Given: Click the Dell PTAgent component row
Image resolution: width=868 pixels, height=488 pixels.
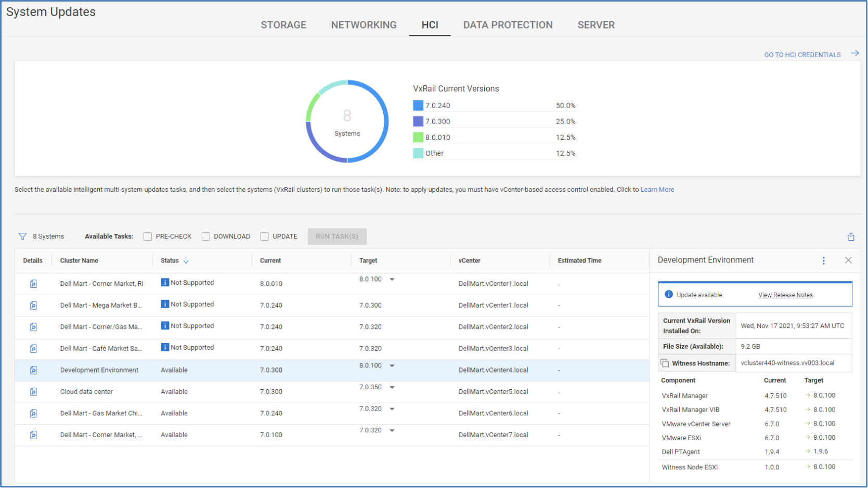Looking at the screenshot, I should (755, 452).
